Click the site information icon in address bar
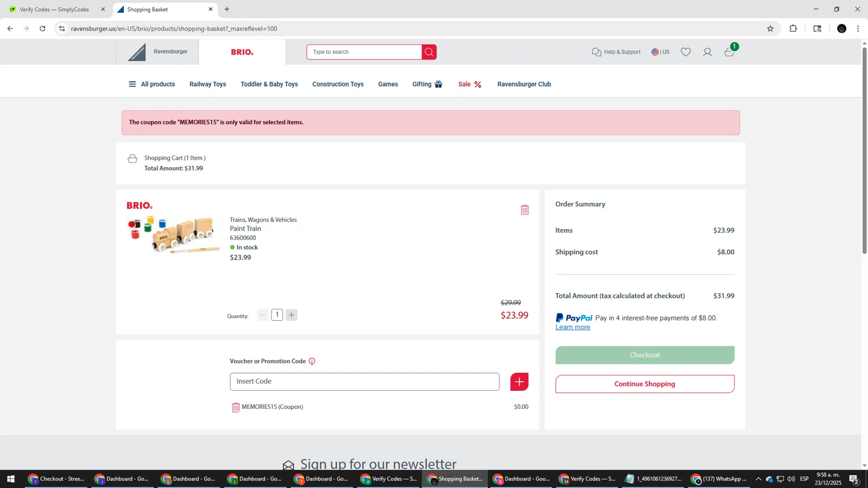 [x=62, y=28]
